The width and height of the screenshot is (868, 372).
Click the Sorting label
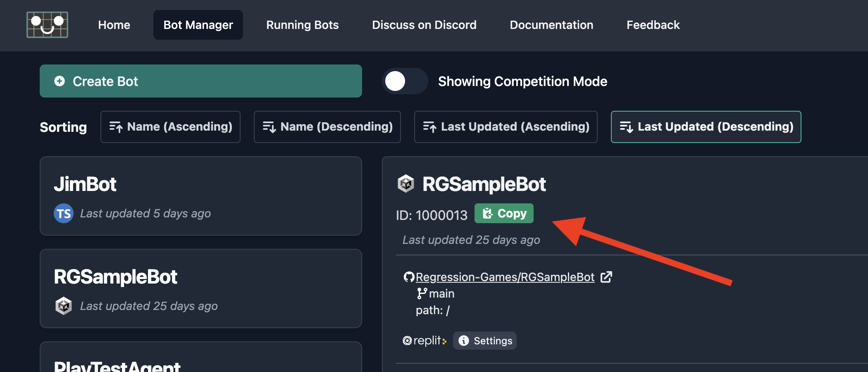click(63, 127)
